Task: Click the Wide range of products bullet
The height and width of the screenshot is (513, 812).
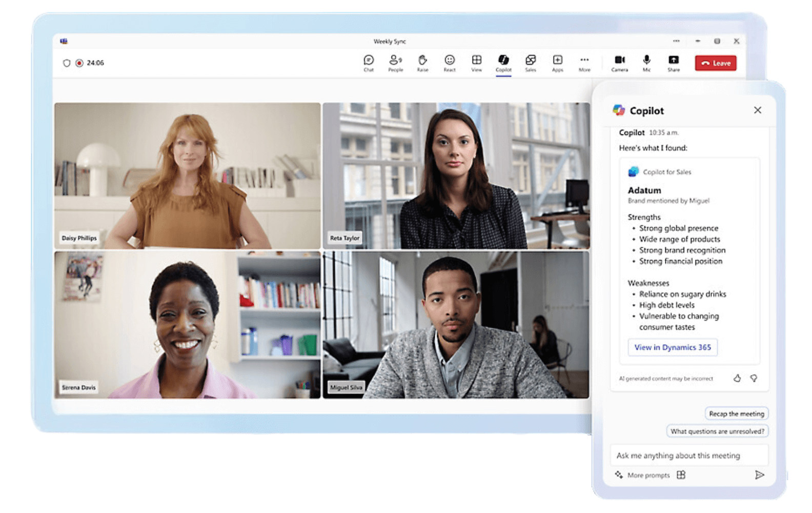Action: tap(679, 240)
